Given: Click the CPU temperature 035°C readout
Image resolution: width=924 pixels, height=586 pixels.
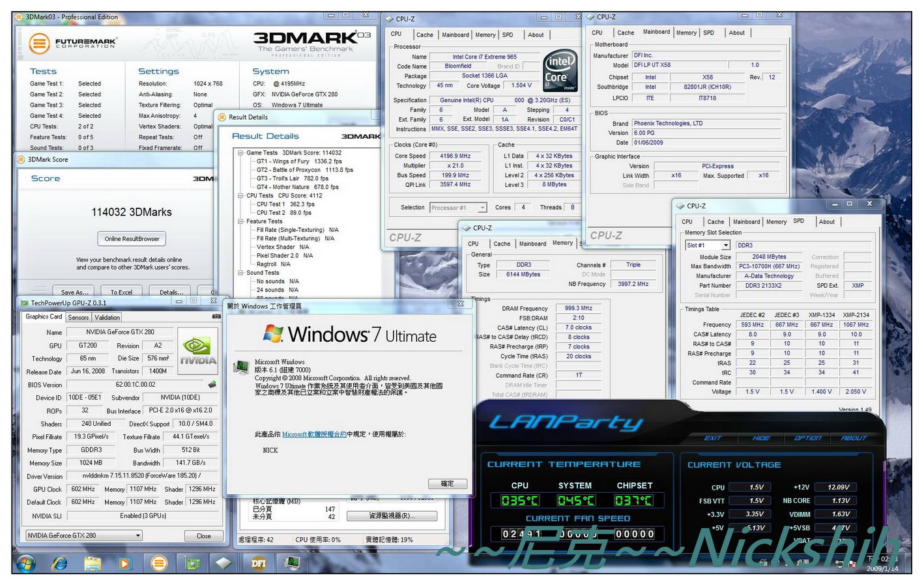Looking at the screenshot, I should (519, 501).
